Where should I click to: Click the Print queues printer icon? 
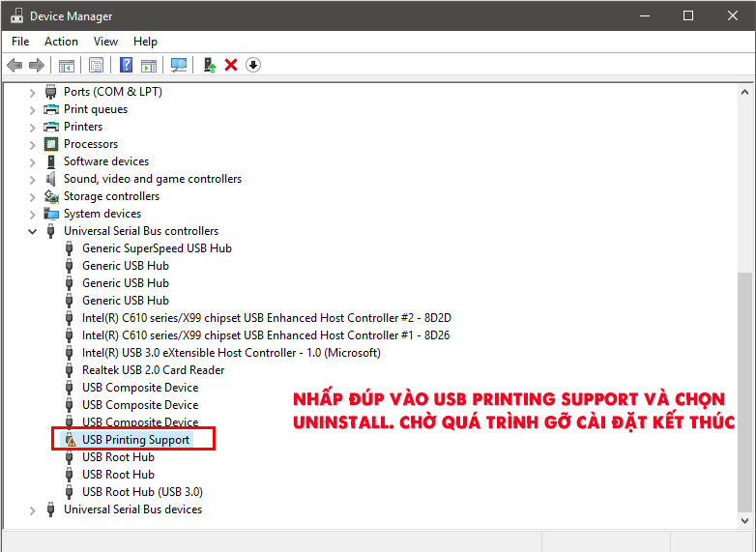click(51, 109)
